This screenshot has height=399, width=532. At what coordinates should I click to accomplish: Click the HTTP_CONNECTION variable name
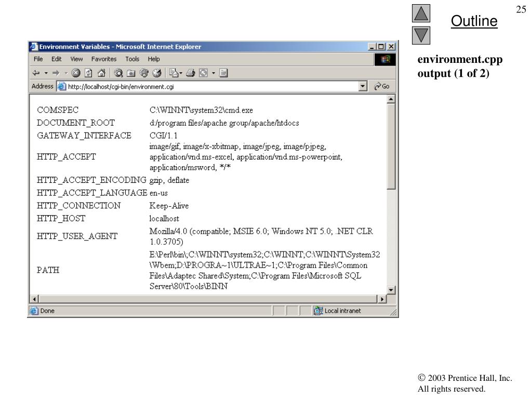coord(79,206)
